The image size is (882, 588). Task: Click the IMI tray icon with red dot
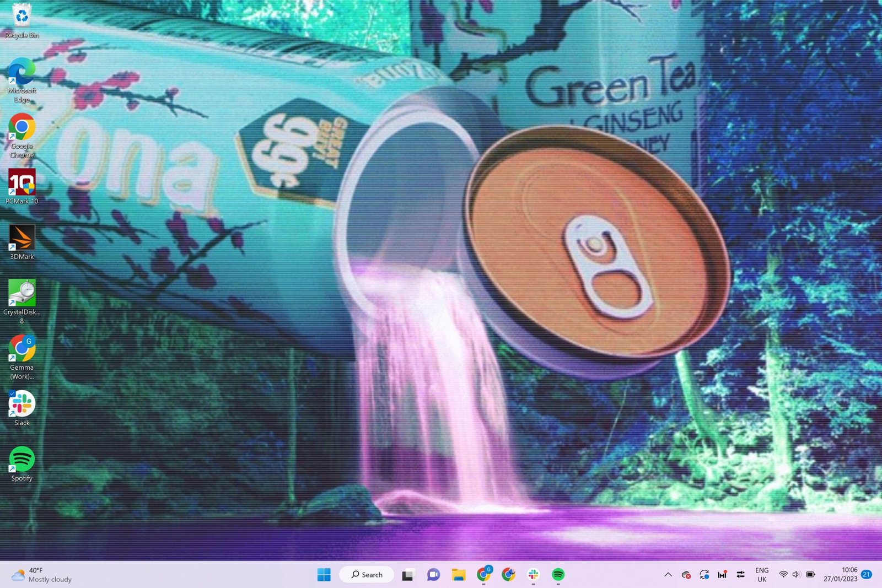click(722, 575)
